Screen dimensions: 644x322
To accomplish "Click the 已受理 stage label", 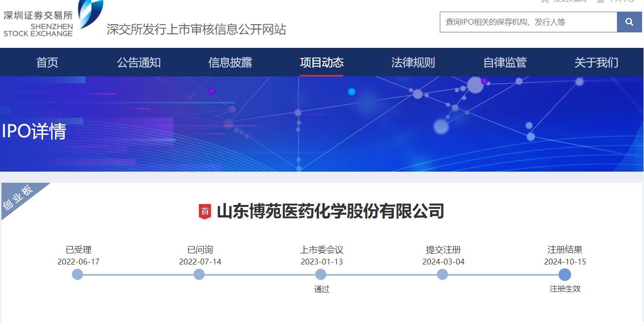I will [x=79, y=250].
